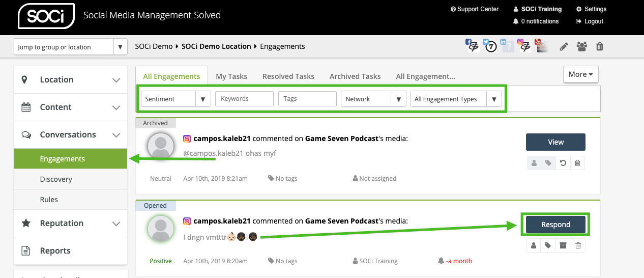This screenshot has height=278, width=644.
Task: Open the LinkedIn account icon in the header
Action: point(507,46)
